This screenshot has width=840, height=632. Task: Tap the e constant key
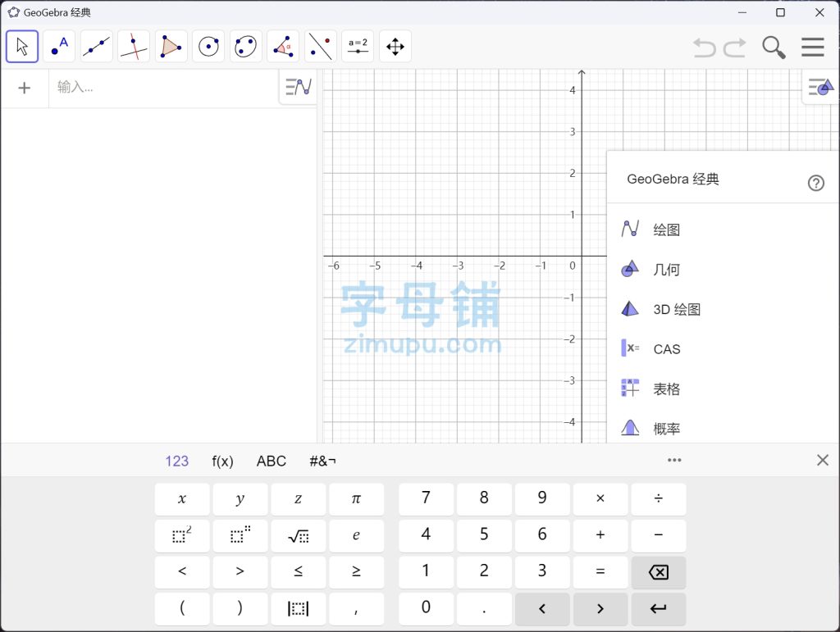tap(356, 535)
